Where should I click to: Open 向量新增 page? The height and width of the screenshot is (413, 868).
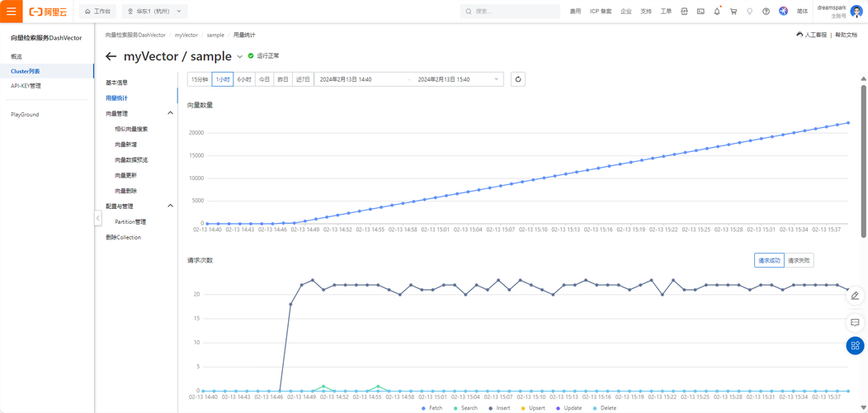[x=125, y=144]
